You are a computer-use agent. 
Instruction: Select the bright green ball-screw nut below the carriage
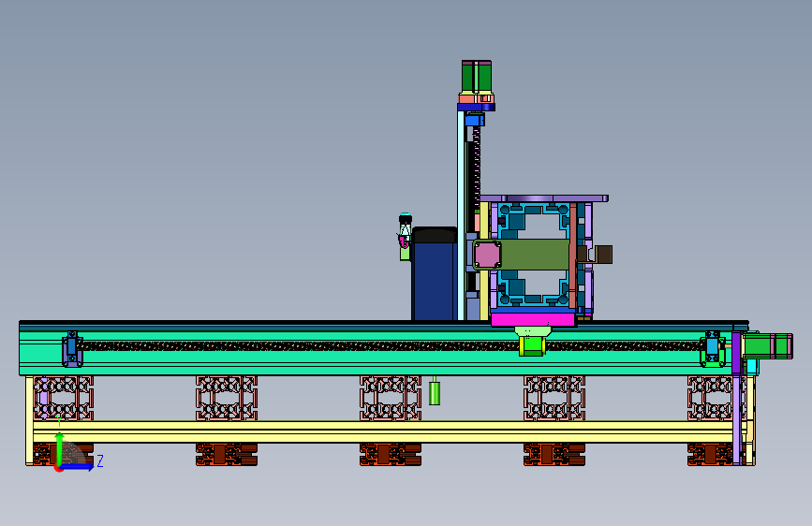tap(532, 346)
